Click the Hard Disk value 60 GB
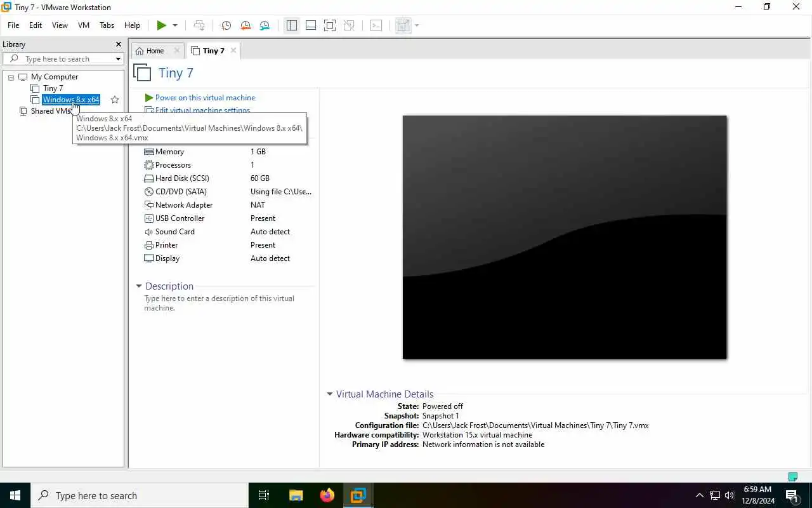812x508 pixels. tap(260, 178)
